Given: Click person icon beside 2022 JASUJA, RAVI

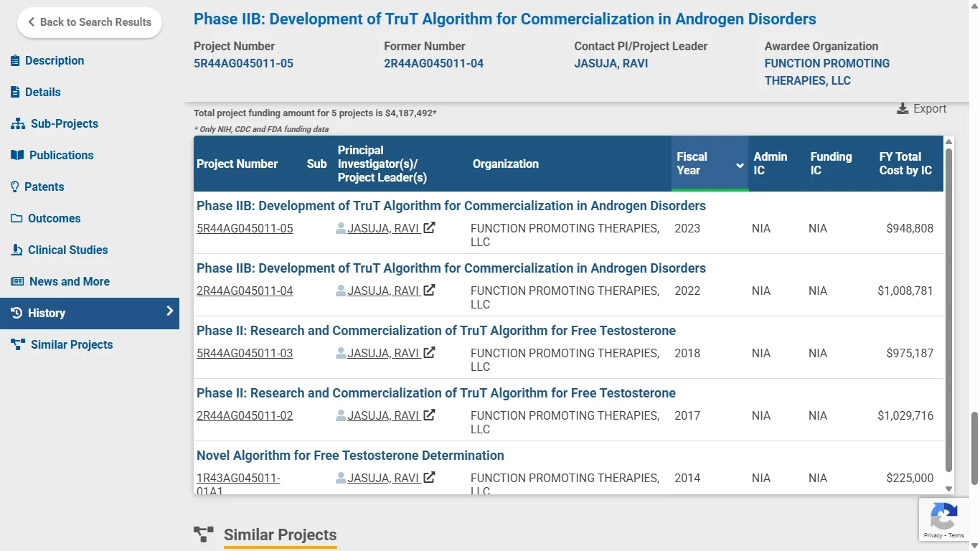Looking at the screenshot, I should pyautogui.click(x=341, y=291).
